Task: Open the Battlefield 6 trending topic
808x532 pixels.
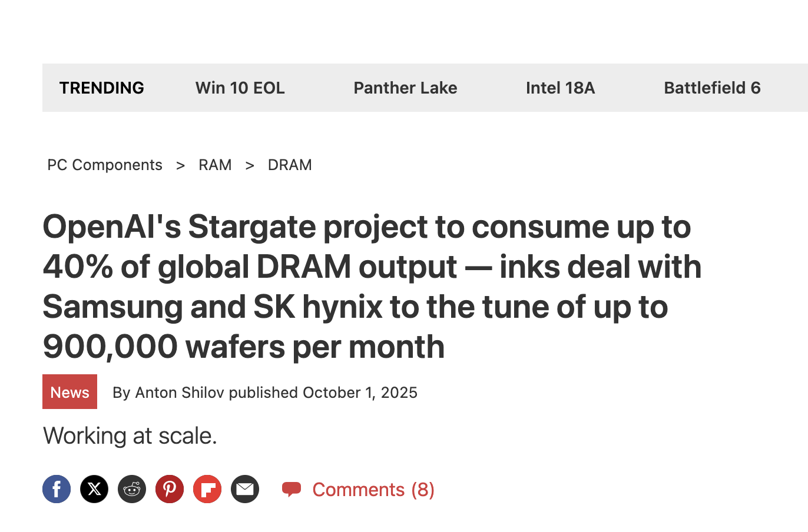Action: click(712, 88)
